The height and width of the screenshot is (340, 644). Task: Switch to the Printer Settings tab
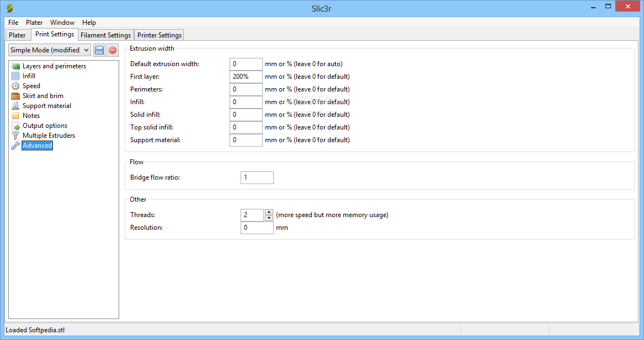[159, 35]
